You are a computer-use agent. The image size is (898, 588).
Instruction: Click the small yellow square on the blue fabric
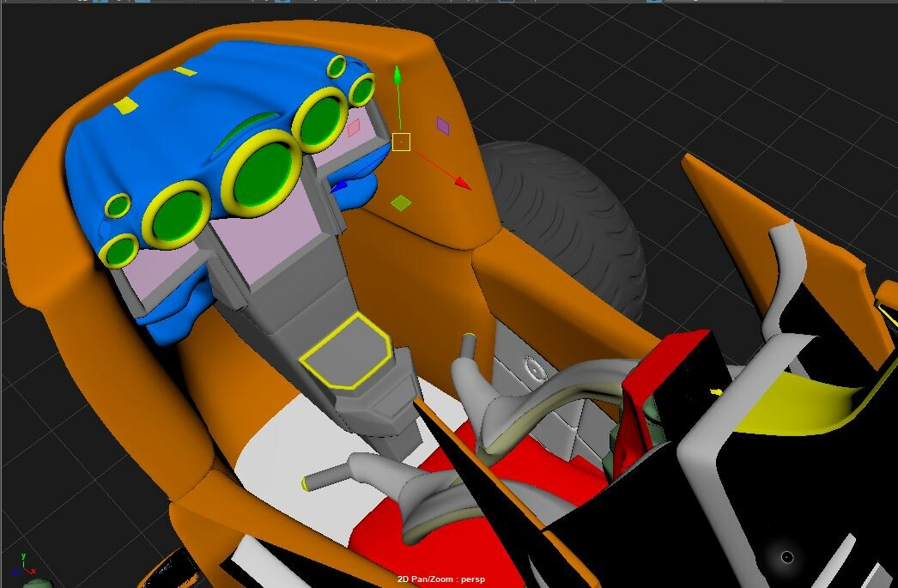[x=127, y=106]
